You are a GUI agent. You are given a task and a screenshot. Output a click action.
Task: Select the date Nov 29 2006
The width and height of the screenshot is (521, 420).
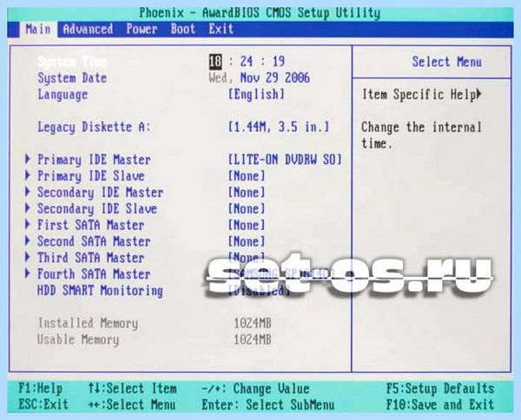pos(275,78)
